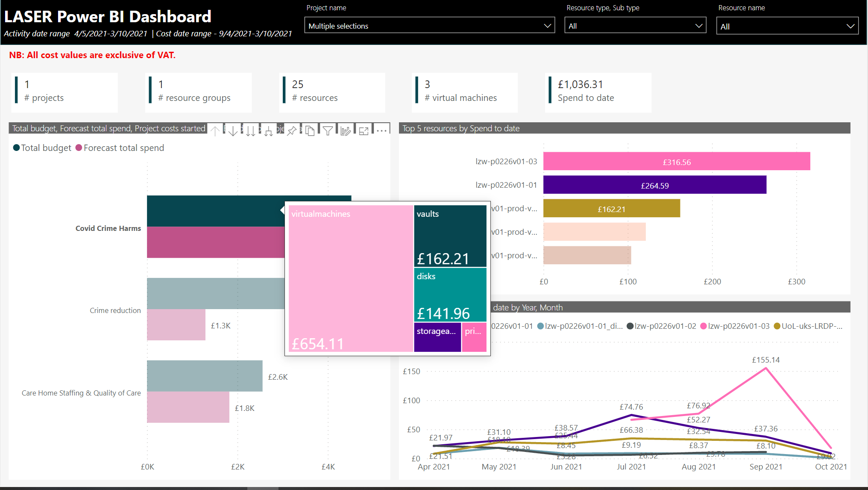Select lzw-p0226v01-02 legend item
This screenshot has height=490, width=868.
tap(661, 326)
